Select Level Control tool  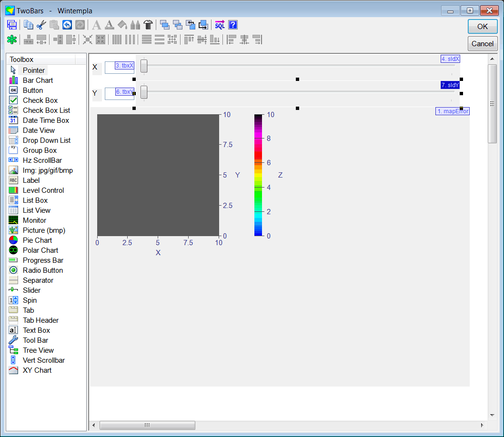[x=43, y=190]
